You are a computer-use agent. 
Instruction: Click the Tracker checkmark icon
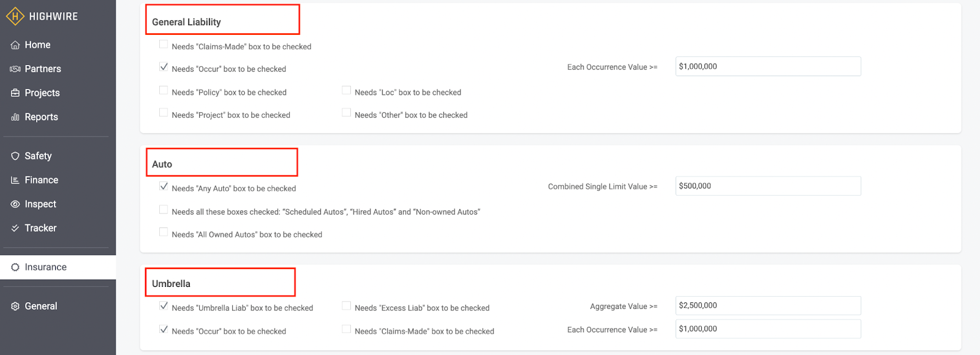pos(15,228)
